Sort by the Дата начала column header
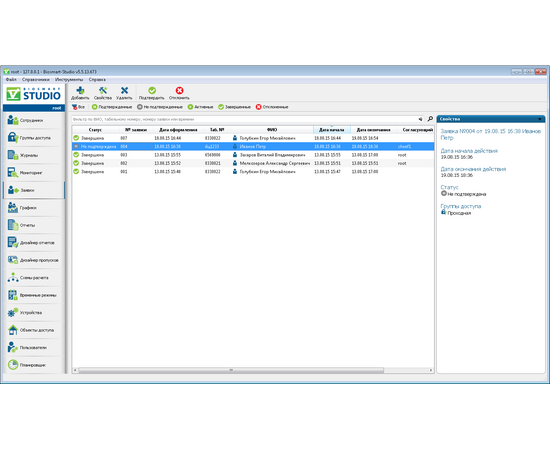This screenshot has height=450, width=550. (331, 130)
